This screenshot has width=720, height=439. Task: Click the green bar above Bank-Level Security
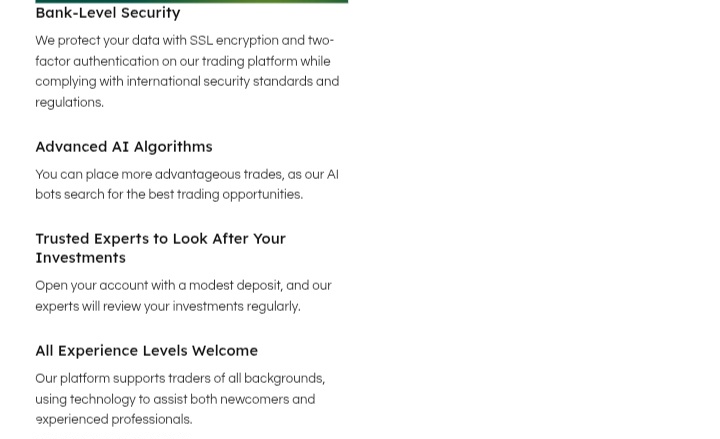(191, 1)
